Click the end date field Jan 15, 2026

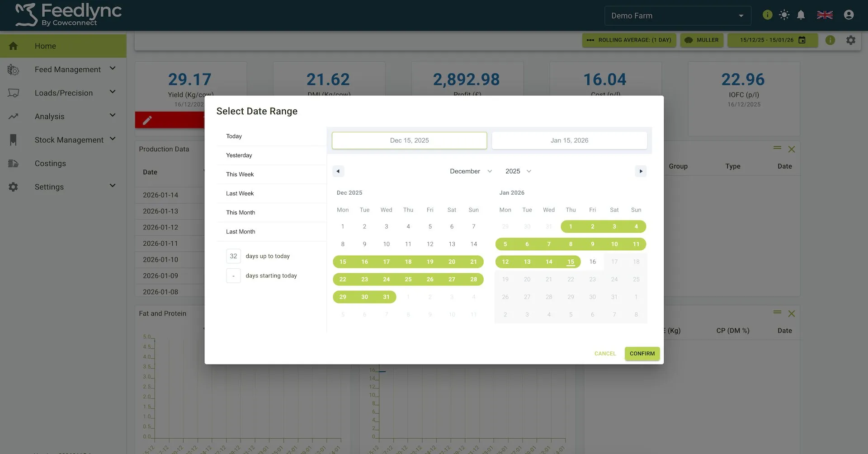pos(569,140)
